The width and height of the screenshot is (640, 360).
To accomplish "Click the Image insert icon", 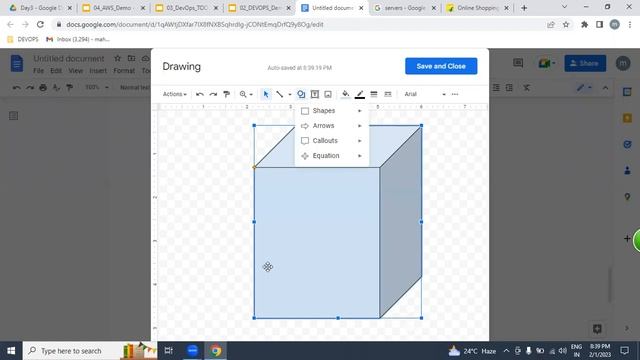I will pos(328,94).
